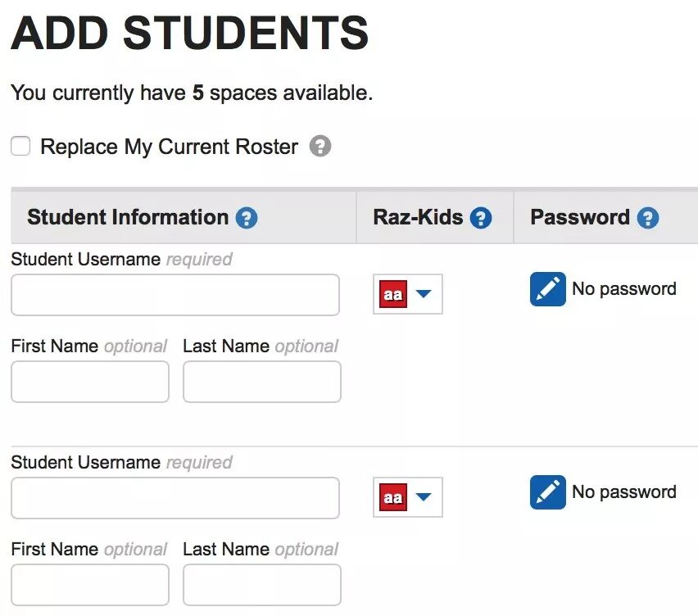
Task: Open the Raz-Kids column help icon
Action: coord(481,218)
